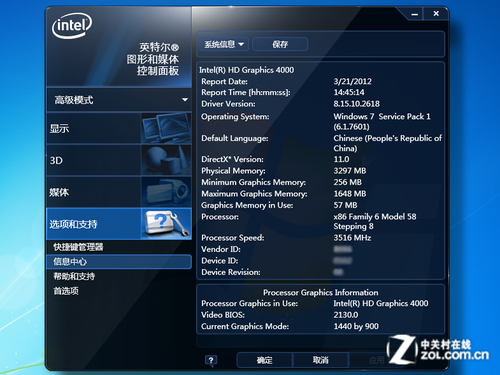Click the Processor Graphics Information heading
Viewport: 500px width, 375px height.
pos(321,293)
